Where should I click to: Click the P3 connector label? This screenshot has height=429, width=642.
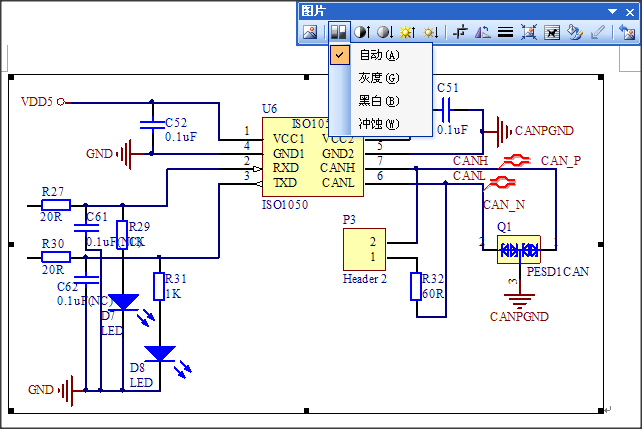pos(349,220)
